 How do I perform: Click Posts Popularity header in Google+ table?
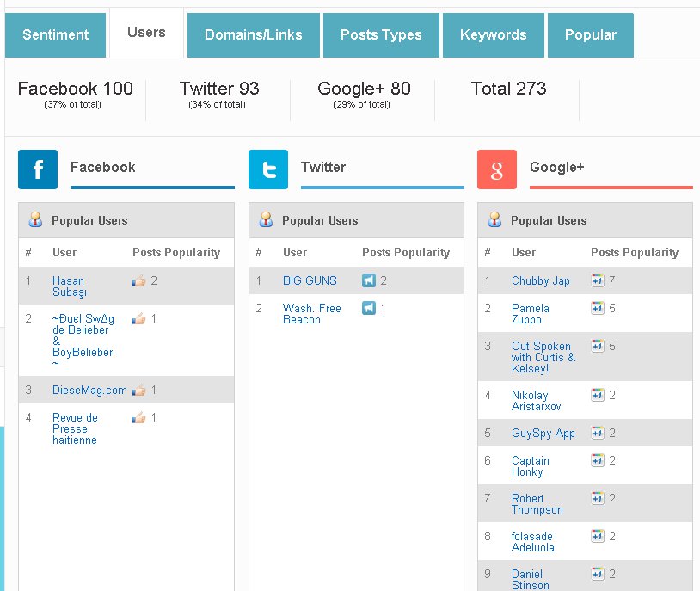pyautogui.click(x=635, y=252)
